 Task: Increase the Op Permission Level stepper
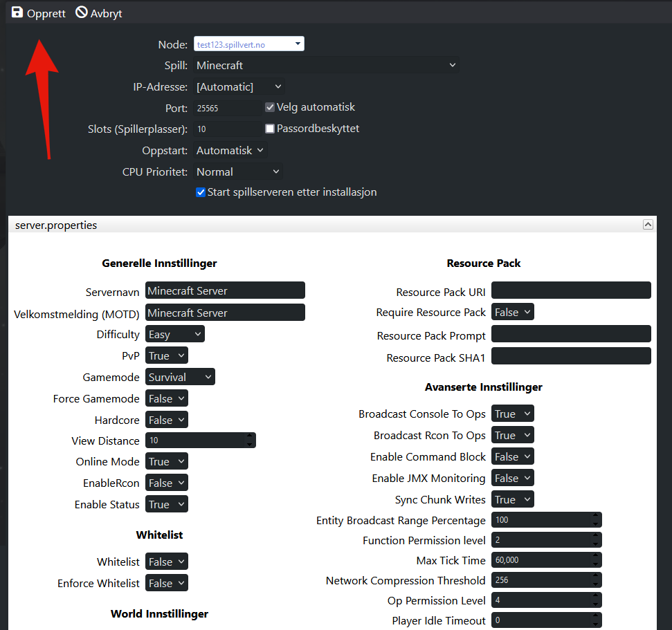pos(596,596)
